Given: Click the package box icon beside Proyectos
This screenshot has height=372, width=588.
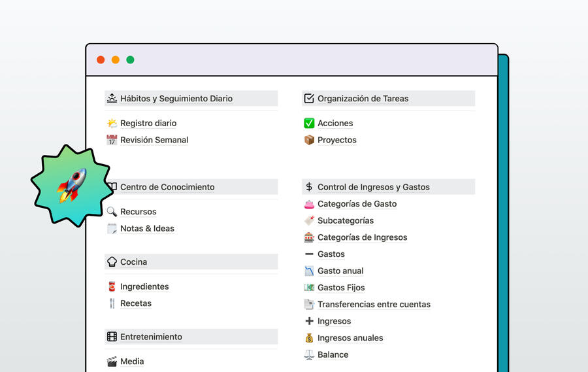Looking at the screenshot, I should click(x=309, y=140).
